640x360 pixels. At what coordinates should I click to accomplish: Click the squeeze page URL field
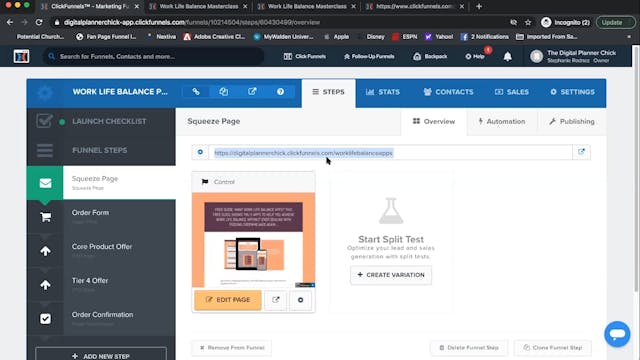390,153
